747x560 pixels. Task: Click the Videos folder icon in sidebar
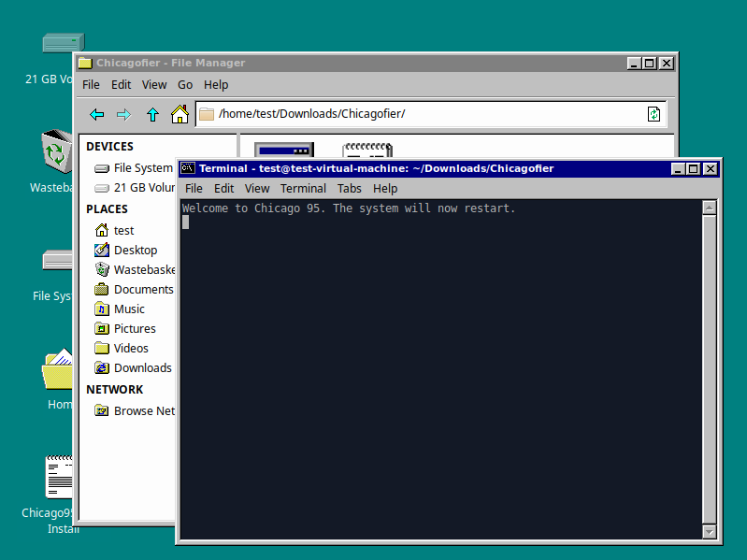(x=102, y=348)
